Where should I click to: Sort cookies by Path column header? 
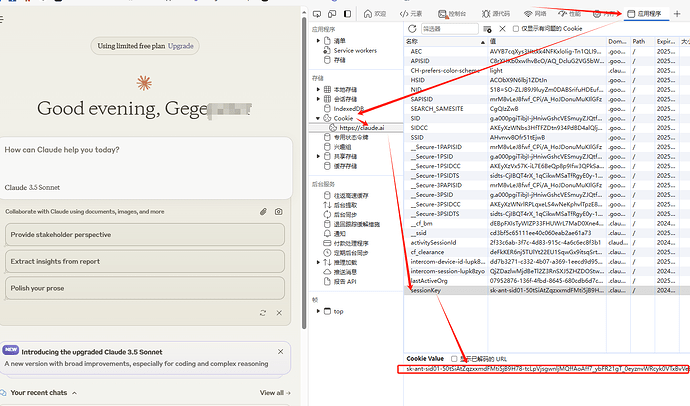[x=642, y=41]
